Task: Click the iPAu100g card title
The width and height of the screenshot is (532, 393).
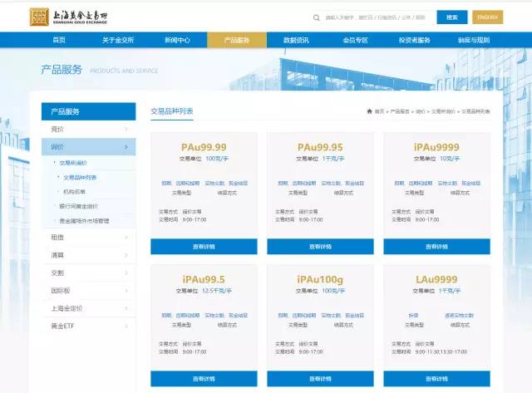Action: coord(320,279)
